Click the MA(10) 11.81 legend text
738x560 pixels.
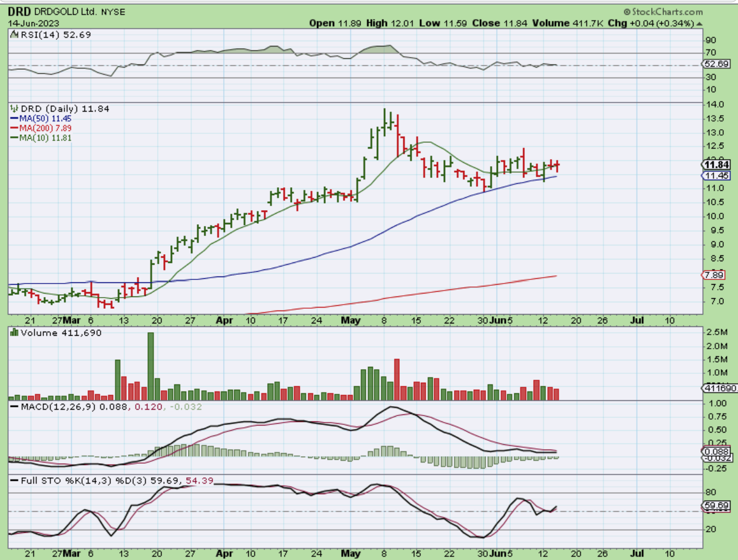pos(45,138)
